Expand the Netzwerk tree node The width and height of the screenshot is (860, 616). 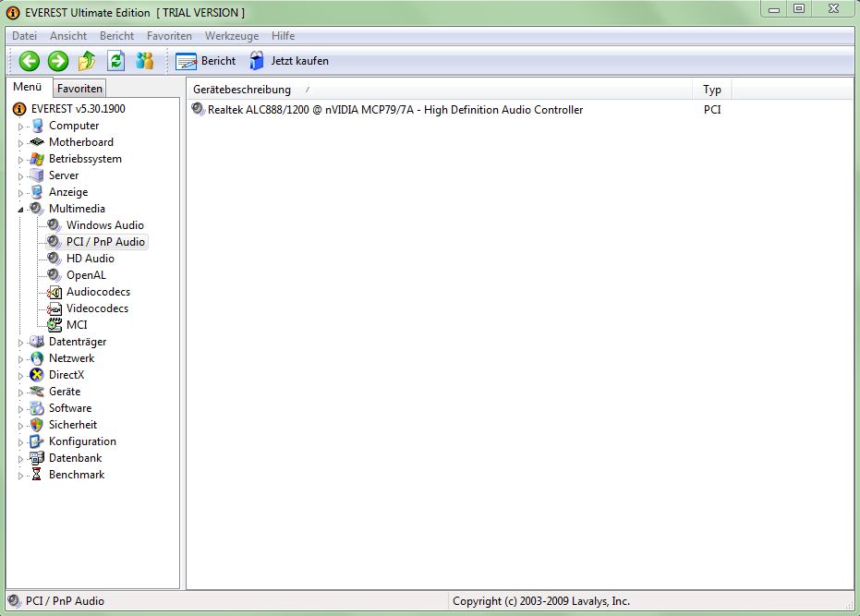point(21,359)
